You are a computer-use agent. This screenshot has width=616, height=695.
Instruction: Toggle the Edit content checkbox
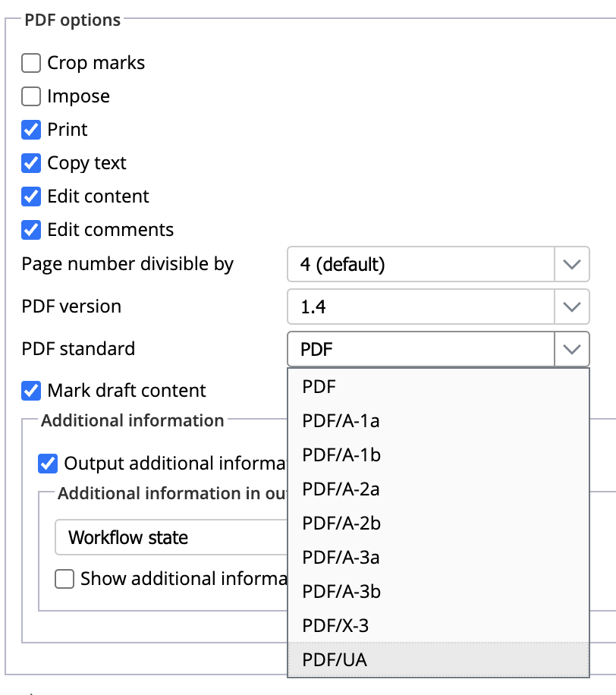[31, 197]
